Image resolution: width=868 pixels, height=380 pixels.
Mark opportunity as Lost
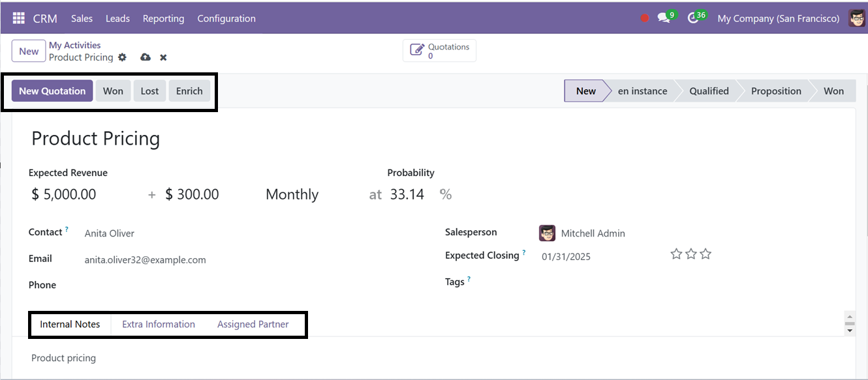[x=149, y=91]
